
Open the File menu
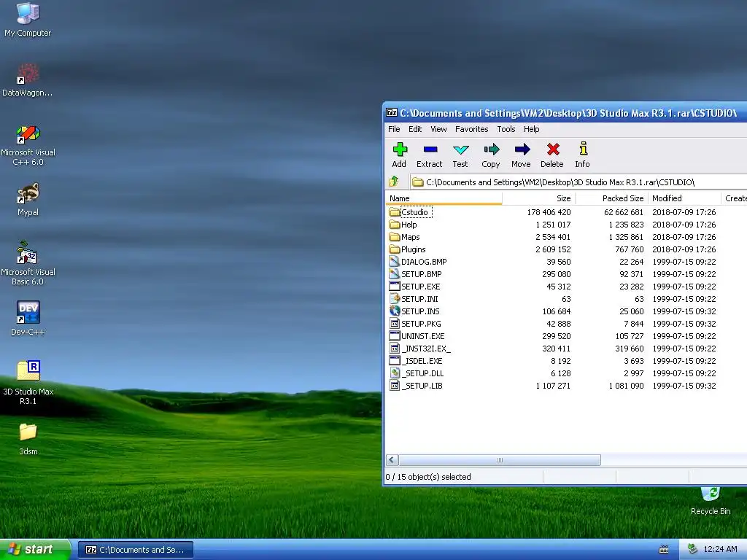pos(394,129)
